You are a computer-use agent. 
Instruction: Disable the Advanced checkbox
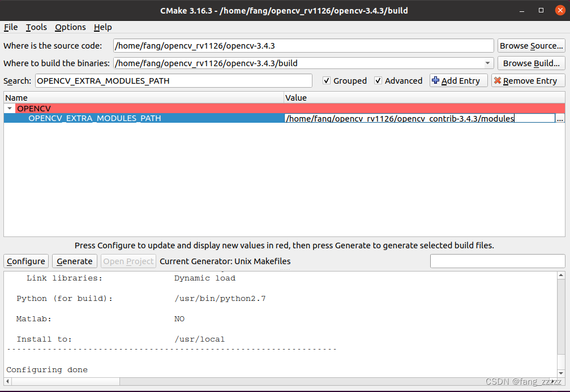378,80
